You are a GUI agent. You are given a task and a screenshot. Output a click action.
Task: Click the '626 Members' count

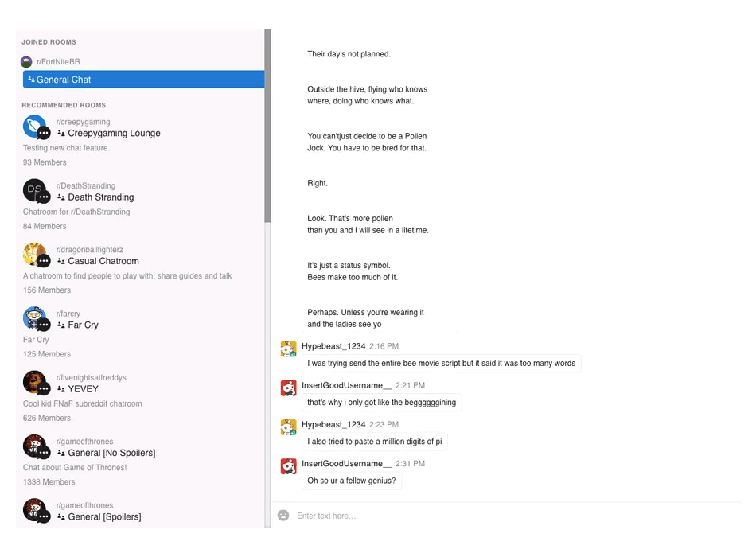coord(47,418)
